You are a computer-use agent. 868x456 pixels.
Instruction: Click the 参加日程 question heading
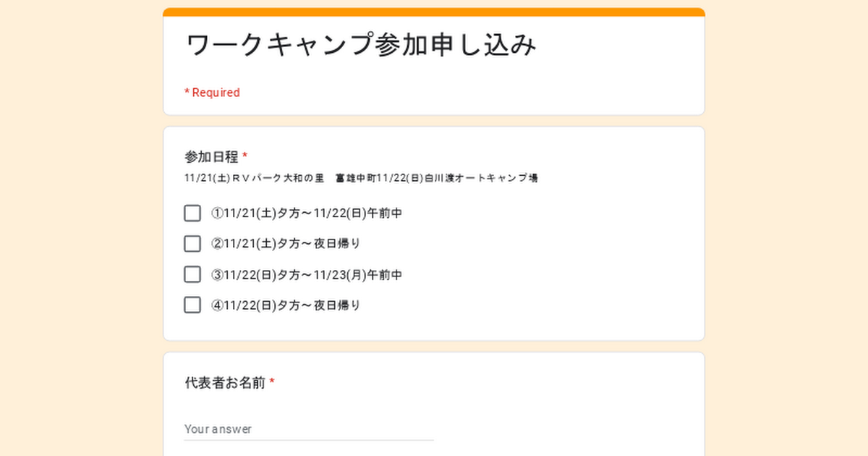(211, 156)
